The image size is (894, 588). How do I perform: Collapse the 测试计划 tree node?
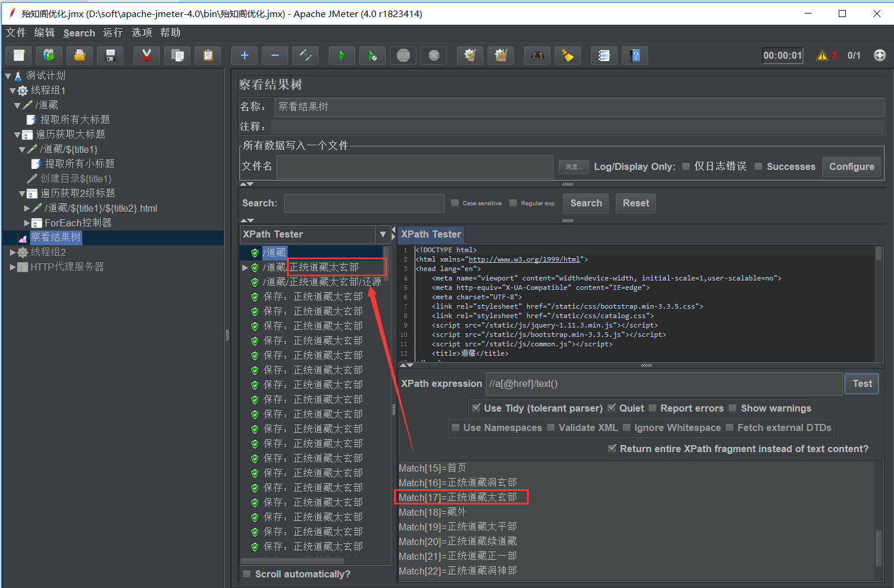(x=8, y=76)
